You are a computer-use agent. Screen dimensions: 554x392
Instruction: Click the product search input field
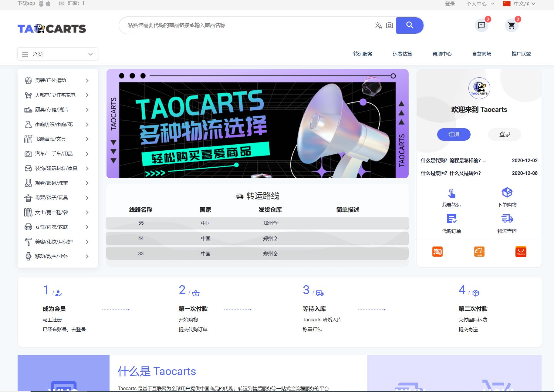click(x=243, y=25)
